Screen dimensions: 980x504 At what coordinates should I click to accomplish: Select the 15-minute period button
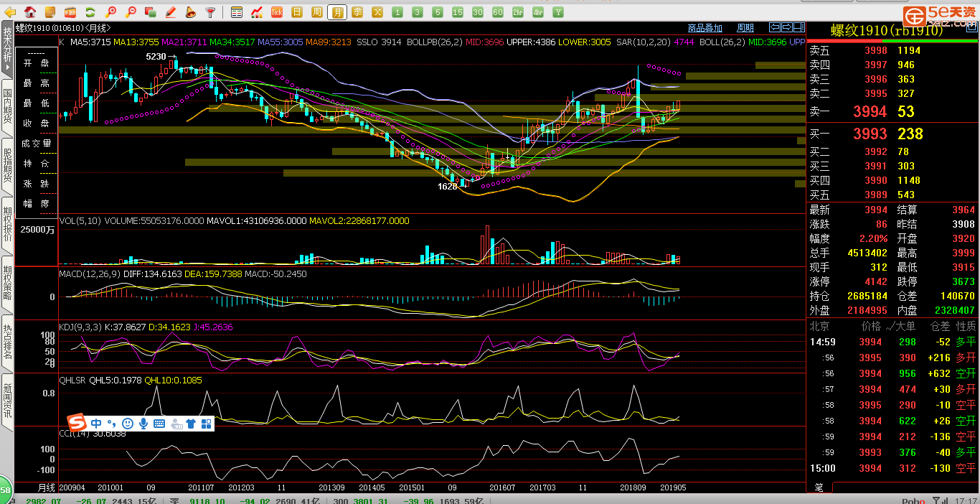[x=458, y=12]
